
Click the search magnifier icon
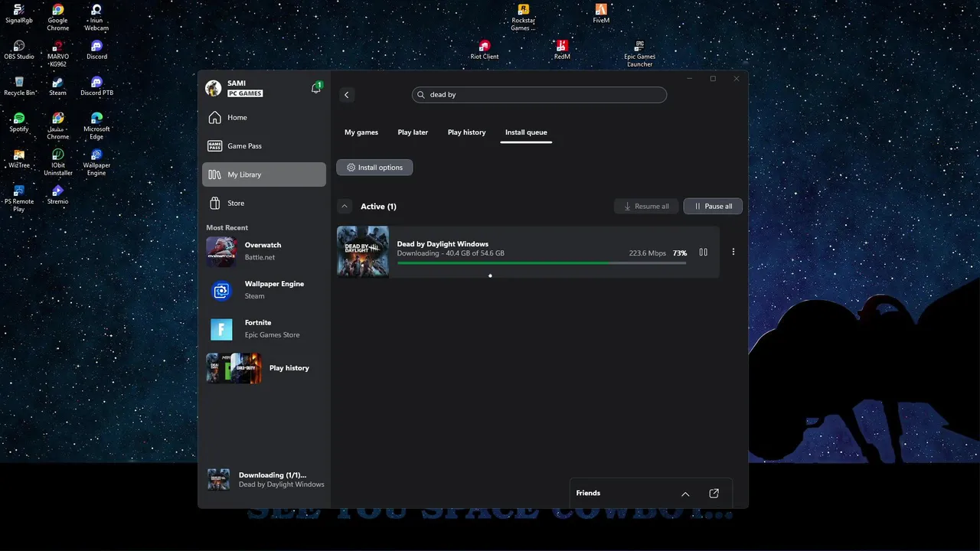pos(421,95)
